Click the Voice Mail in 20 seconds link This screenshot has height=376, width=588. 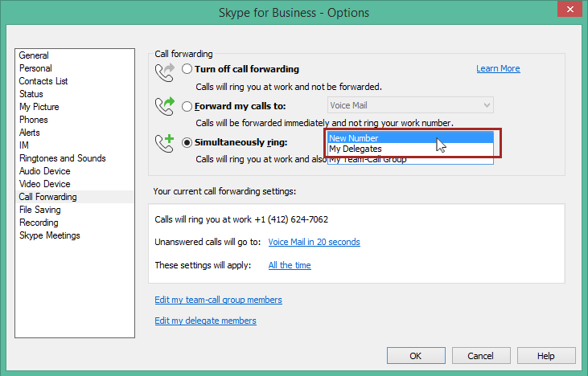click(314, 242)
